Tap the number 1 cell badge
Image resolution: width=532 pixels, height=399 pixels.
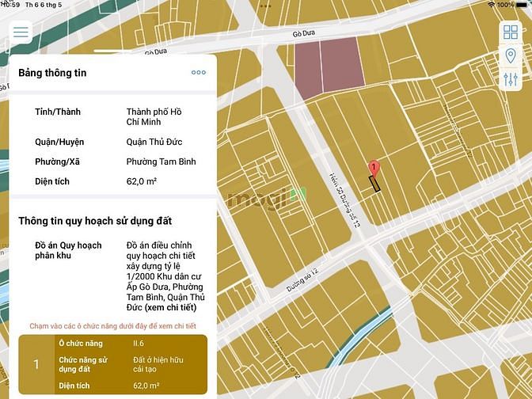coord(36,365)
